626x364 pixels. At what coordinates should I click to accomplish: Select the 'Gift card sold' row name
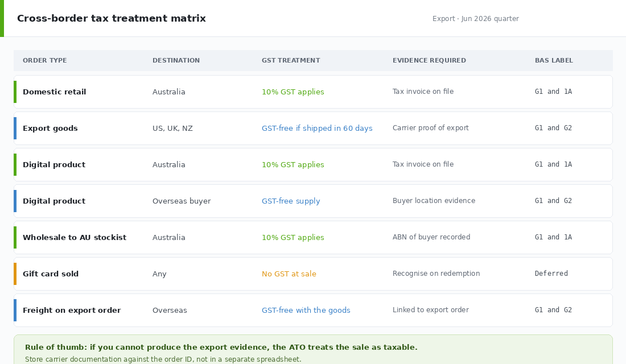coord(51,274)
